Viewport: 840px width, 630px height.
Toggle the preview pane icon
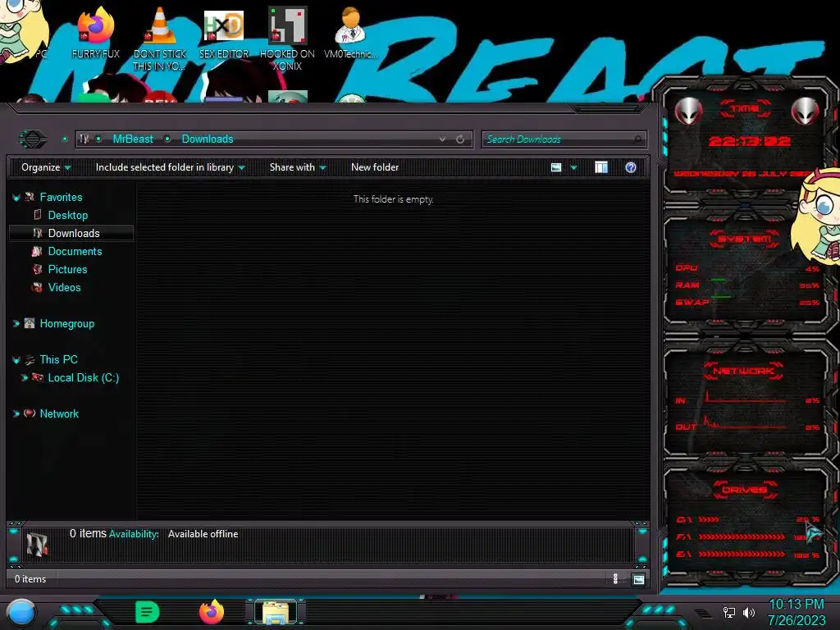click(x=601, y=167)
